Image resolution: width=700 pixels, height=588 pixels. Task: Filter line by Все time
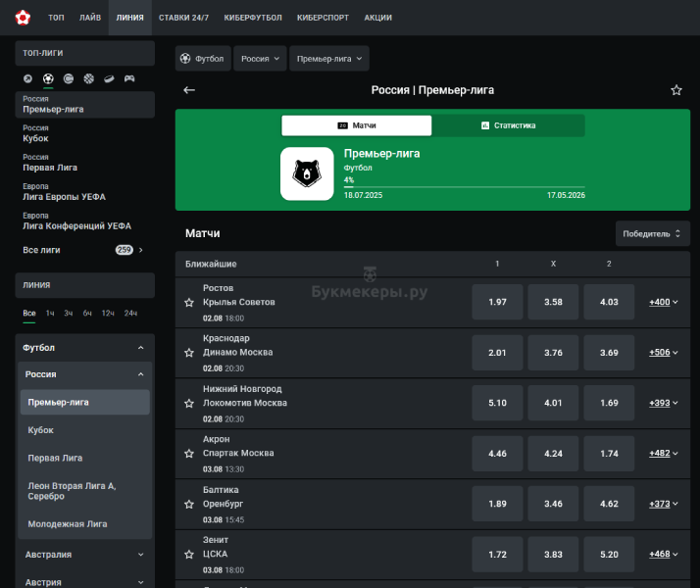29,314
